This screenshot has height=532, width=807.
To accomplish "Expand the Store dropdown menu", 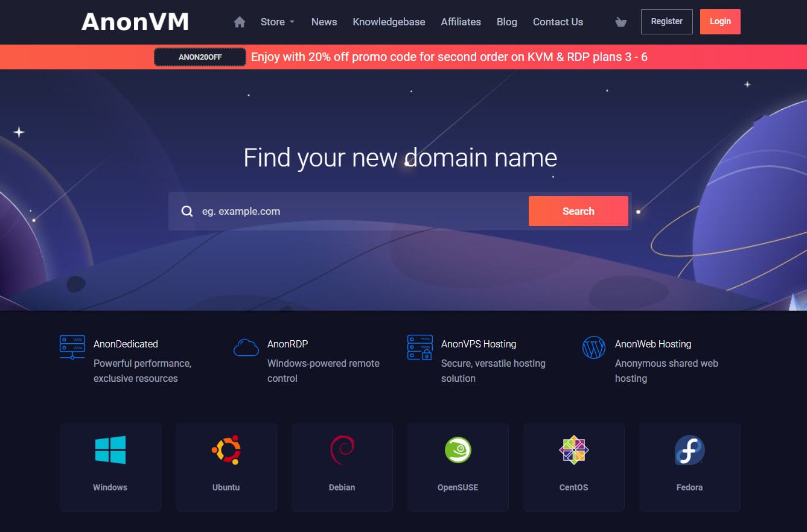I will (278, 22).
